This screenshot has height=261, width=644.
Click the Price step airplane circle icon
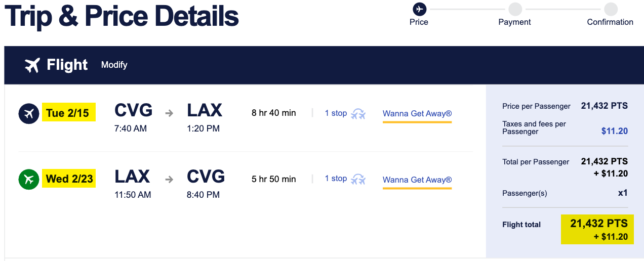click(419, 9)
